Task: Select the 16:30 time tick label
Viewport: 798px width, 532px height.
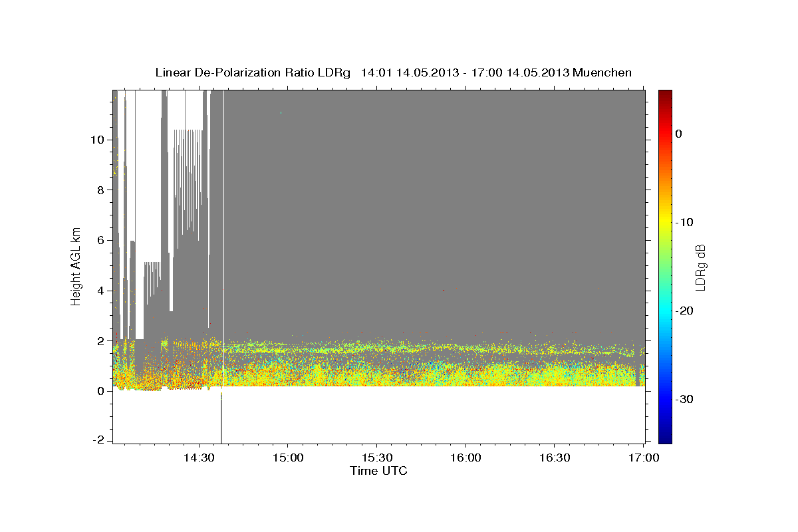Action: (x=555, y=458)
